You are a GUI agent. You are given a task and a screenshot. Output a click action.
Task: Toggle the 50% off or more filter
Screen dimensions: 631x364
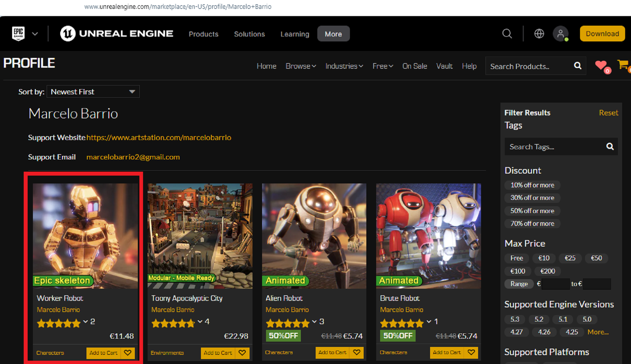tap(532, 211)
